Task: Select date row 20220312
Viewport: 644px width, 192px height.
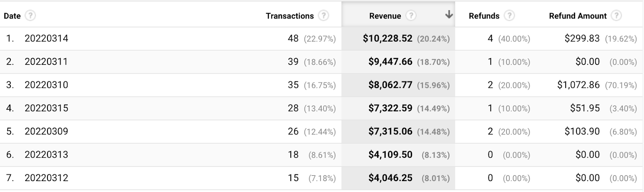Action: [46, 178]
